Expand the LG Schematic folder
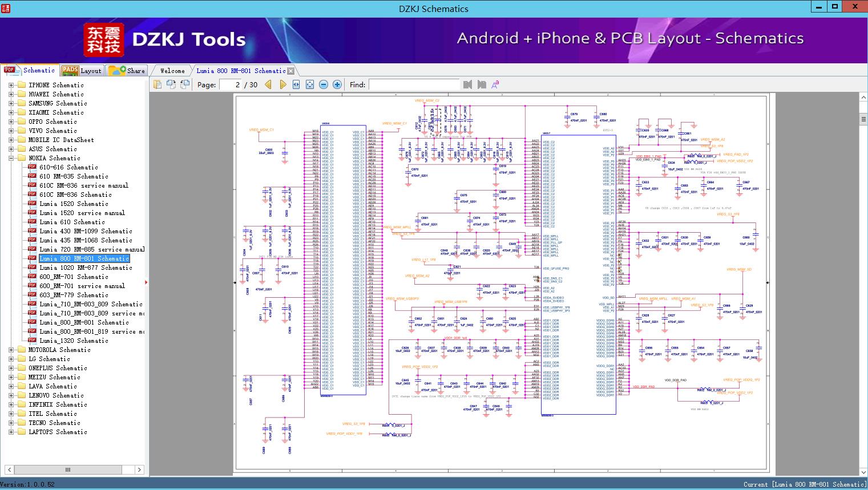Screen dimensions: 868x490 tap(11, 359)
